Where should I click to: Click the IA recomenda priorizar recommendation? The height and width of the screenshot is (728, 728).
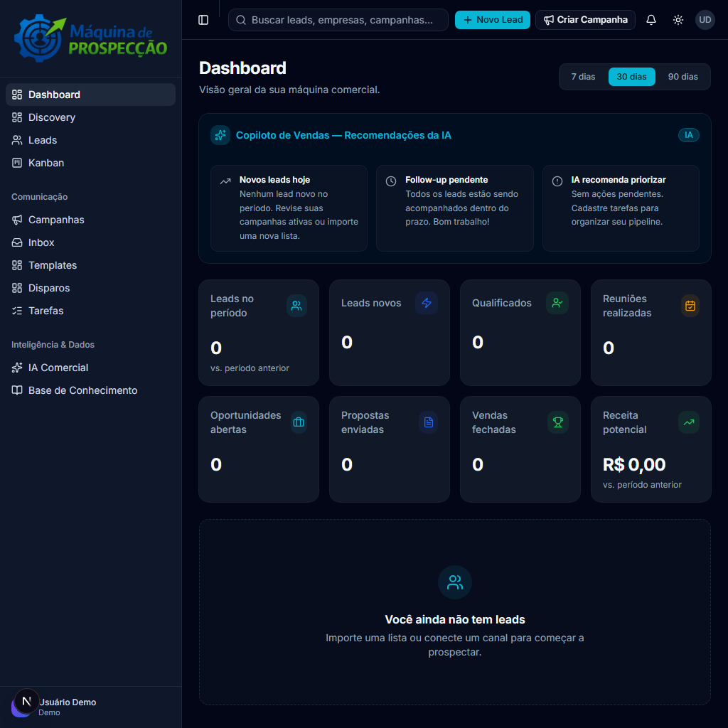coord(621,208)
